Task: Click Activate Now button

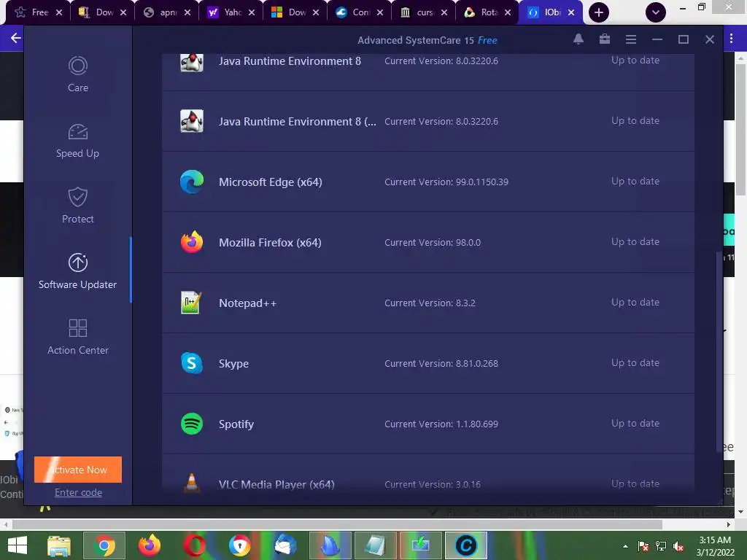Action: pos(78,470)
